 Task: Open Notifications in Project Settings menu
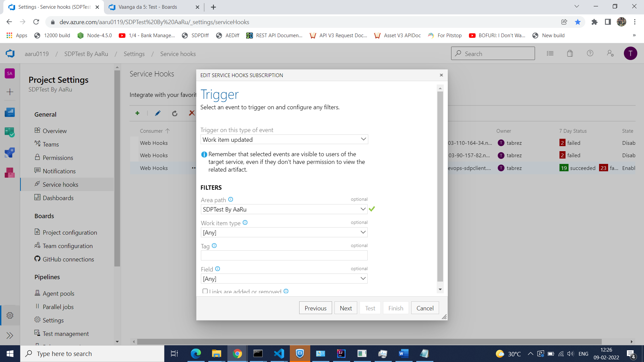tap(59, 171)
